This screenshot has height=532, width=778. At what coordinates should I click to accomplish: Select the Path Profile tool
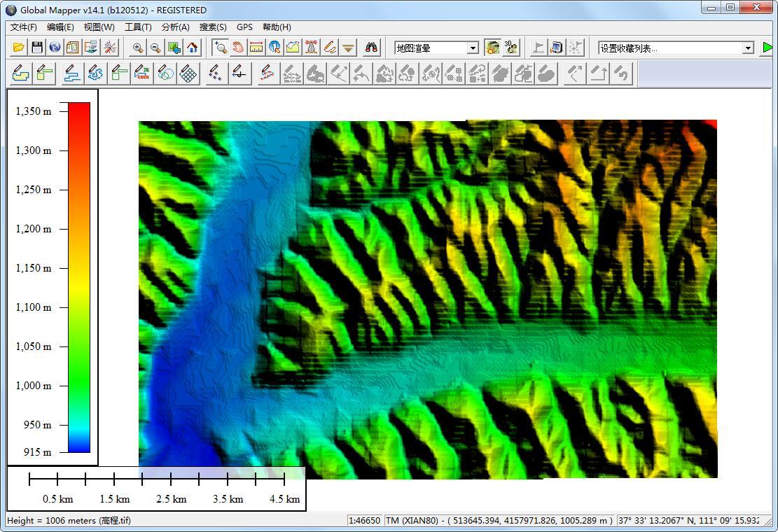point(293,48)
